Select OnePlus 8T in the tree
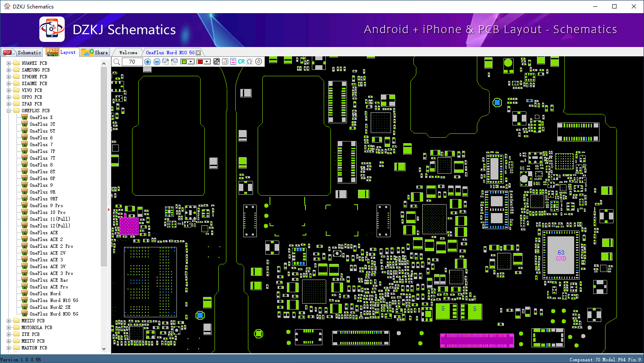644x363 pixels. [x=42, y=172]
